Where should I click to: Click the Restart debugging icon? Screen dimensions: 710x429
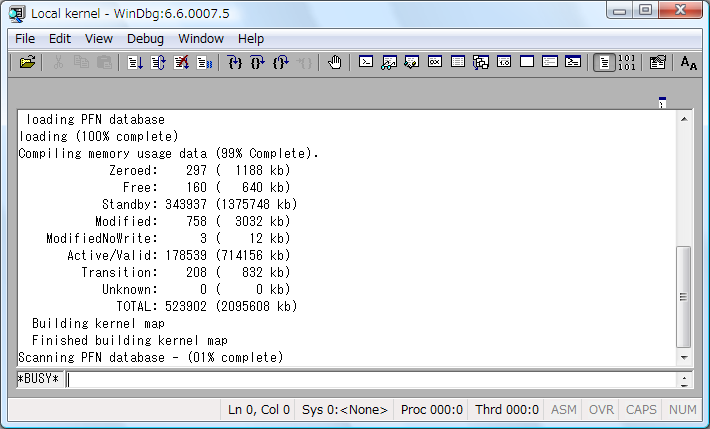(x=158, y=62)
